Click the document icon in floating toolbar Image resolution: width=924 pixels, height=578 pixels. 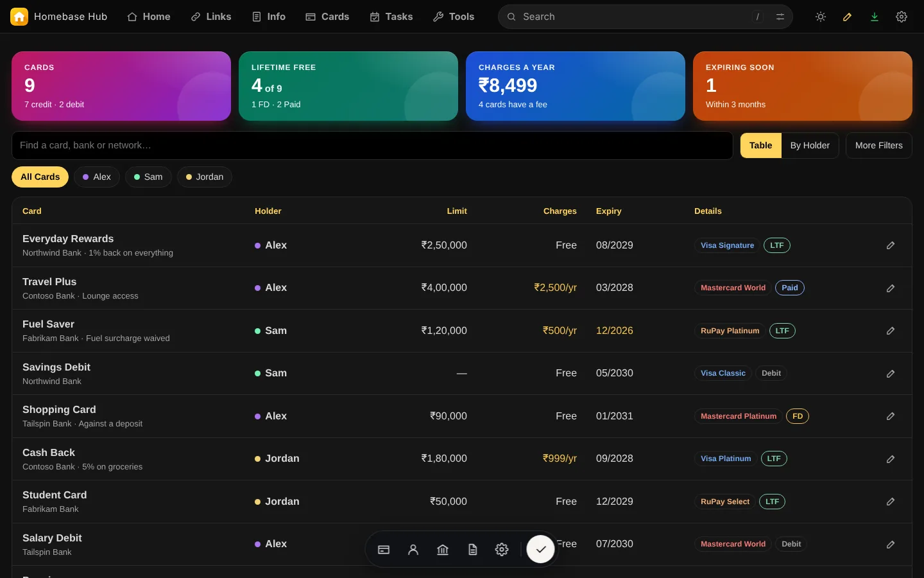tap(472, 550)
